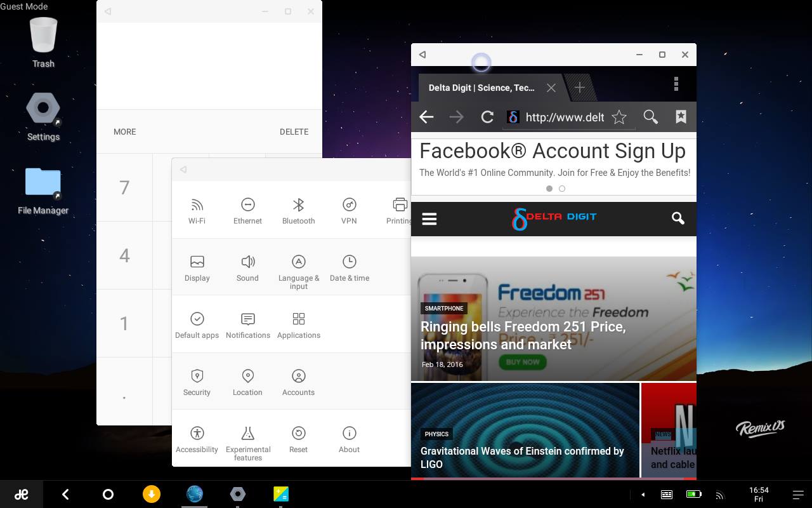Tap the 1 key in calculator
Viewport: 812px width, 508px height.
click(124, 323)
